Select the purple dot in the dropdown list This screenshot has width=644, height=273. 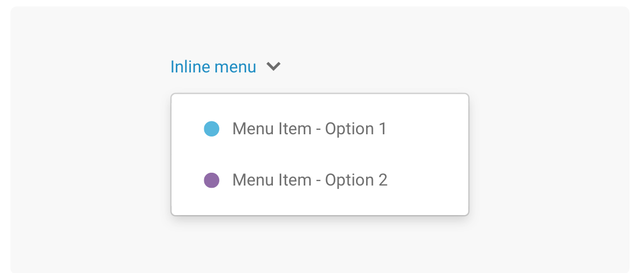[212, 180]
